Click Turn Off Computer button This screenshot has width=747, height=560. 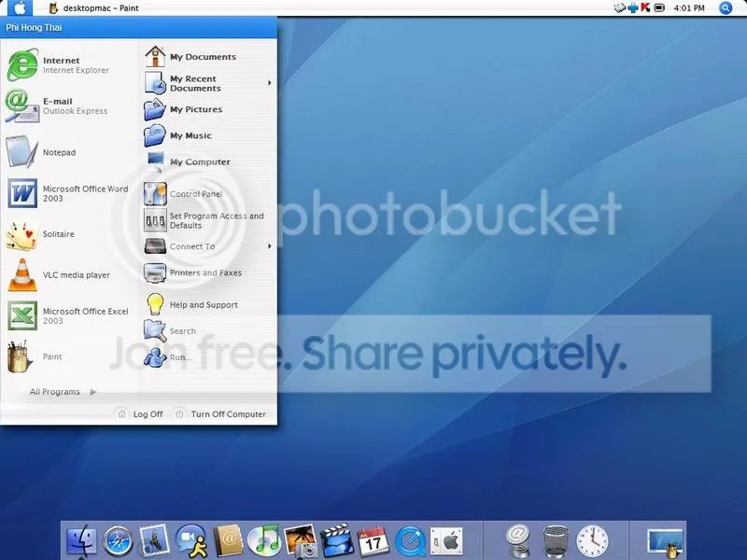(220, 413)
